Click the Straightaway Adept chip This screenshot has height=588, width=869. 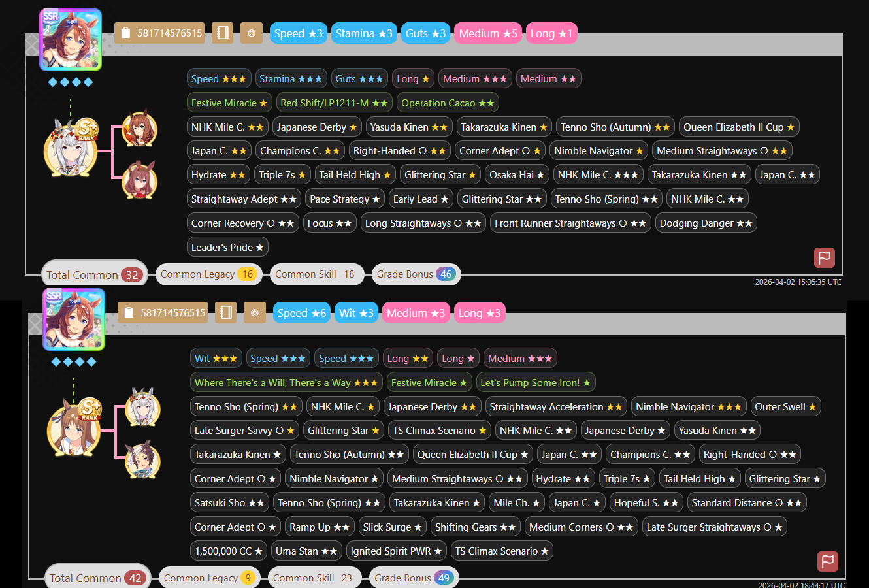[x=244, y=199]
